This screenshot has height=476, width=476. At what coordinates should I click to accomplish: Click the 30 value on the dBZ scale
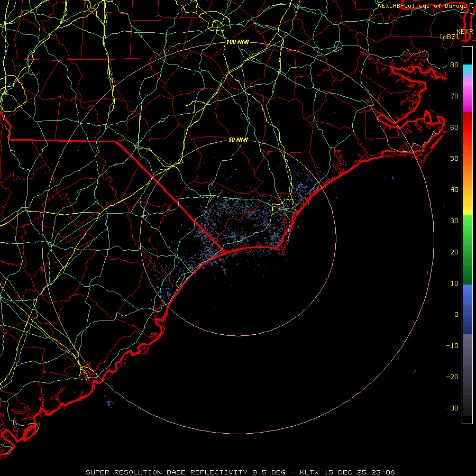(x=454, y=221)
